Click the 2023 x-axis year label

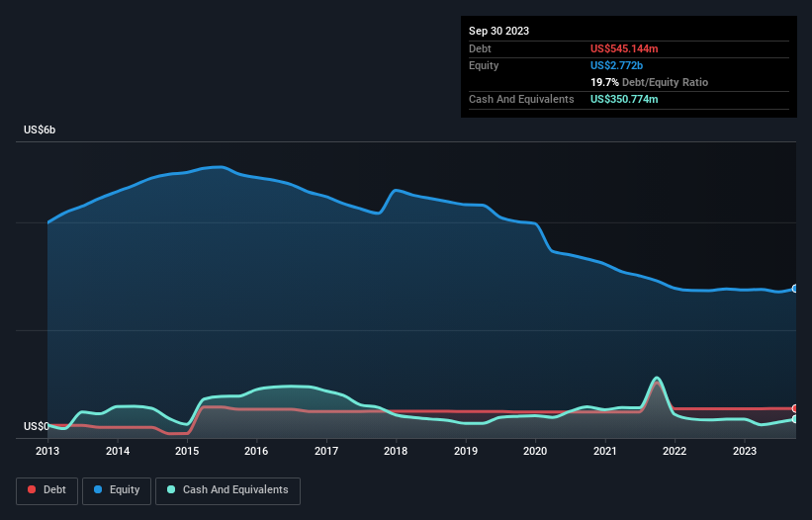[x=744, y=451]
